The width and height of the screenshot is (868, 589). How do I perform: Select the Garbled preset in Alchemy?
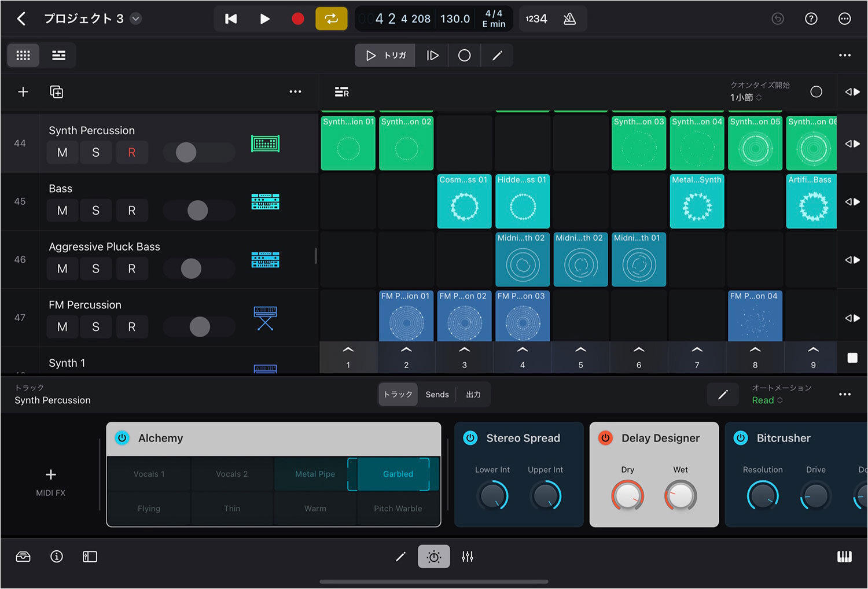(x=398, y=474)
